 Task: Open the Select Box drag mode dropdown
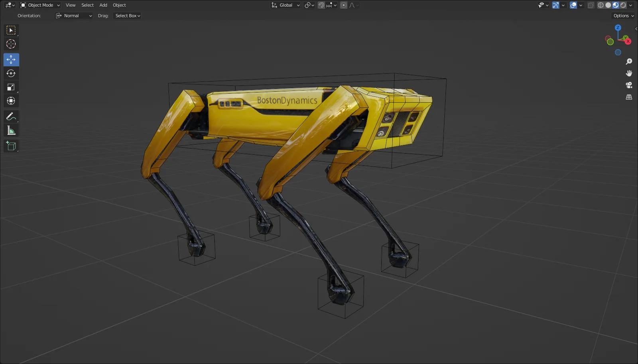pyautogui.click(x=127, y=16)
